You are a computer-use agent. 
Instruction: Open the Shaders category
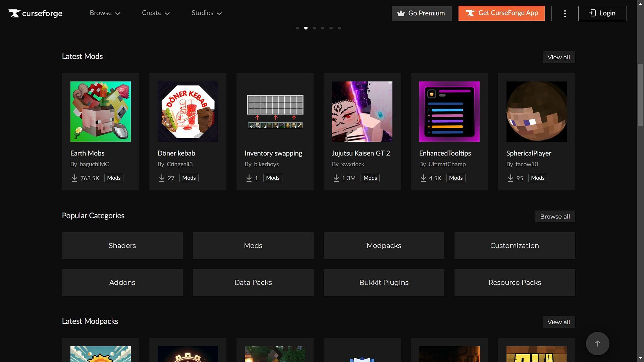click(122, 245)
